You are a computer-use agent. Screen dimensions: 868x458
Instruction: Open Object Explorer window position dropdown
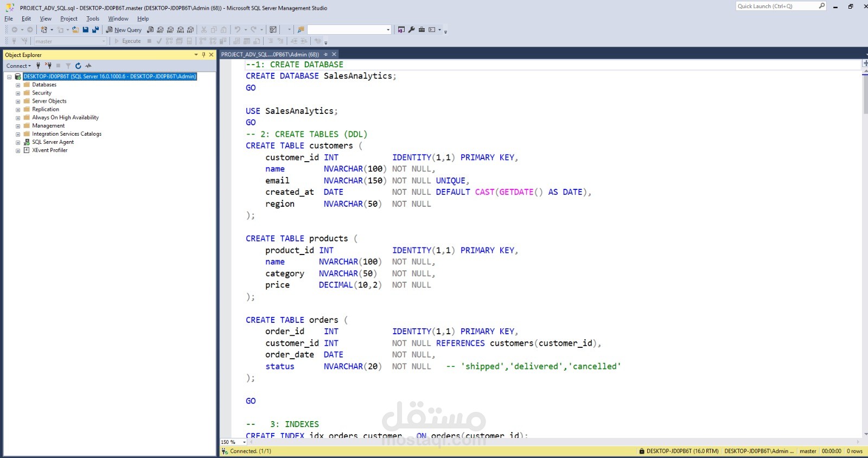tap(196, 55)
